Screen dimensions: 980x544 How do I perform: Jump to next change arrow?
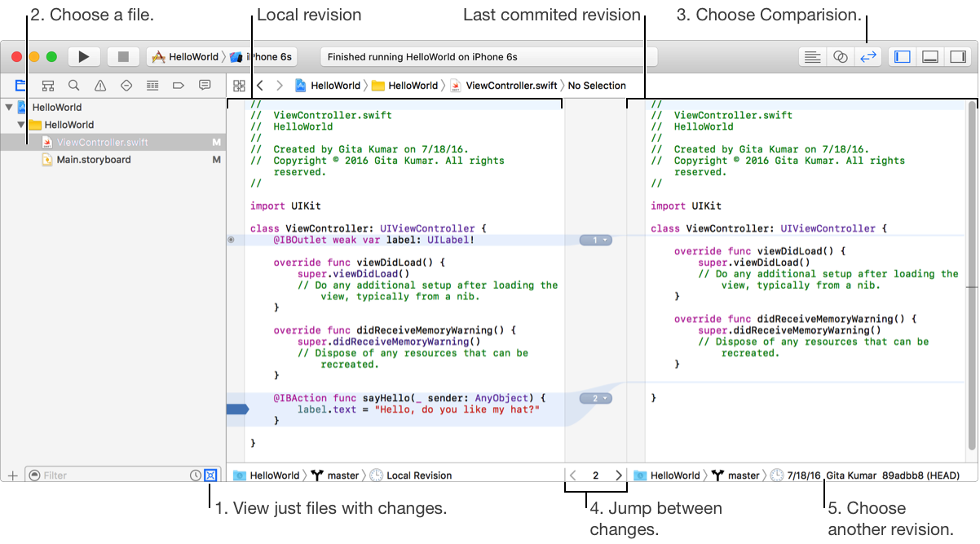[x=619, y=475]
